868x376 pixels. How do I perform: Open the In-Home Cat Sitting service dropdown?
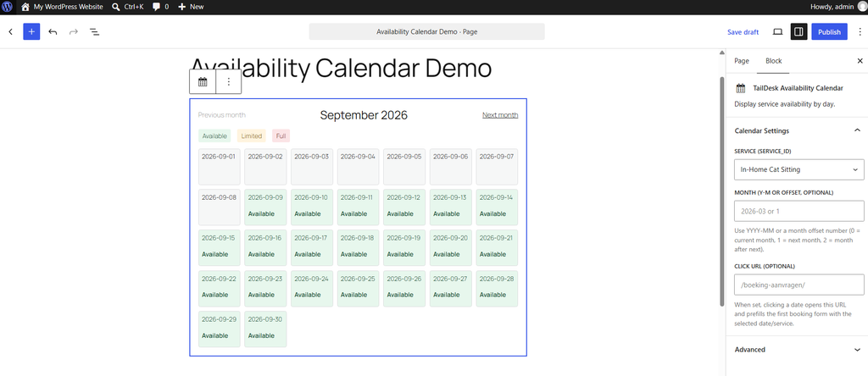[798, 169]
